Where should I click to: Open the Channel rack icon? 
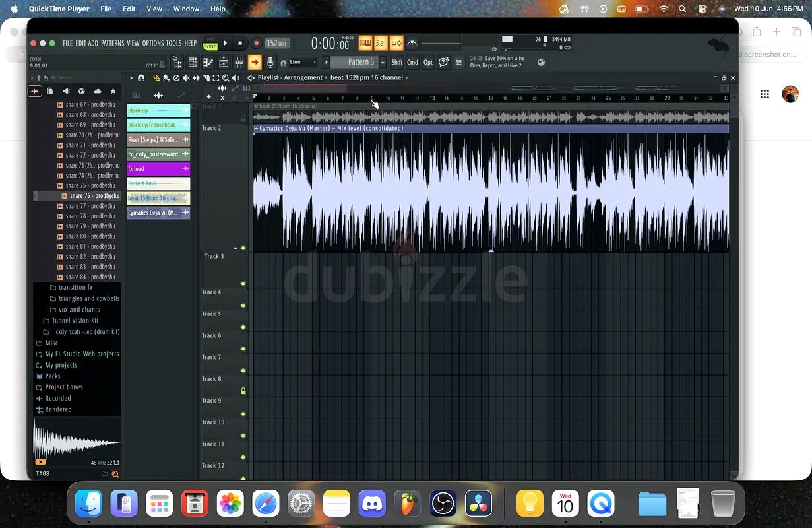pyautogui.click(x=193, y=62)
